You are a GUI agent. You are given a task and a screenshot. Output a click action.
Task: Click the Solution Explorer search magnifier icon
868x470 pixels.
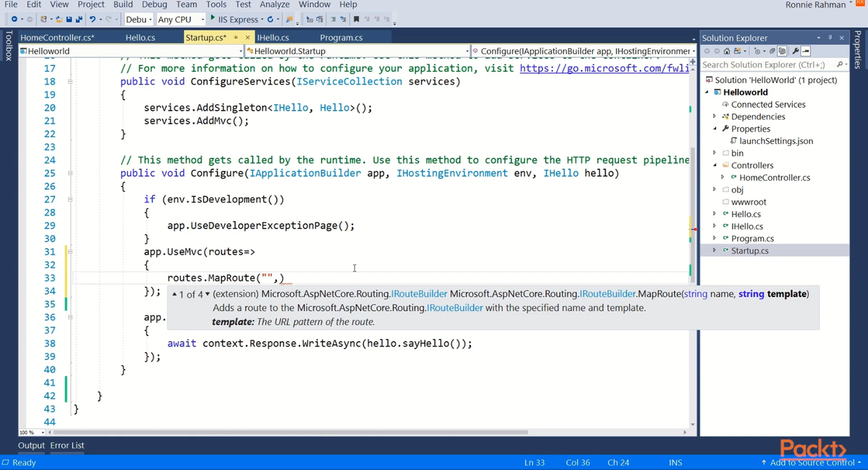[x=838, y=64]
